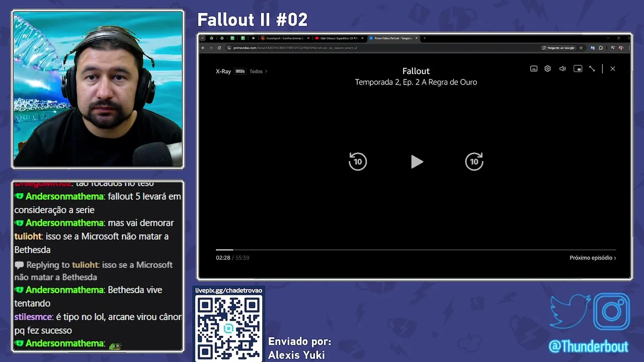Go back in the browser
The width and height of the screenshot is (644, 362).
(x=203, y=48)
